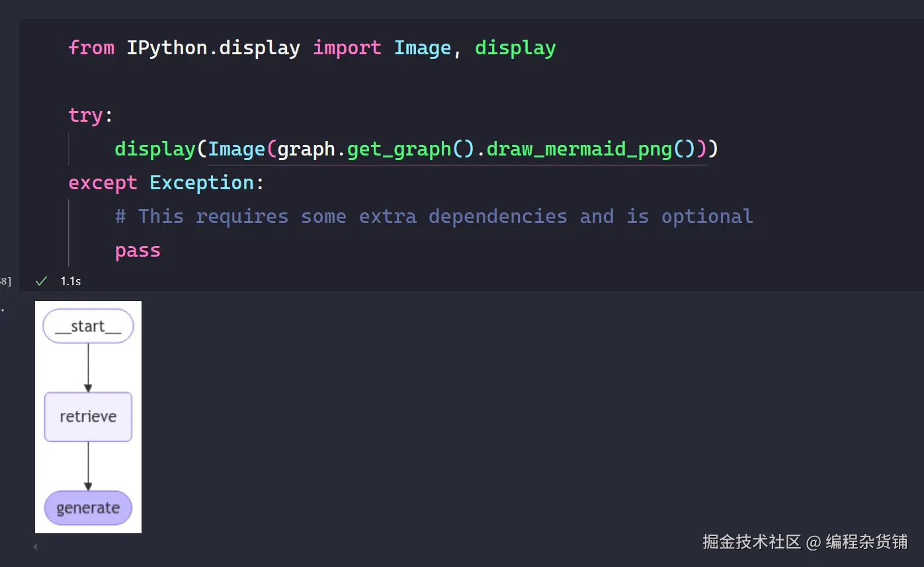
Task: Click the __start__ node in the graph
Action: tap(87, 326)
